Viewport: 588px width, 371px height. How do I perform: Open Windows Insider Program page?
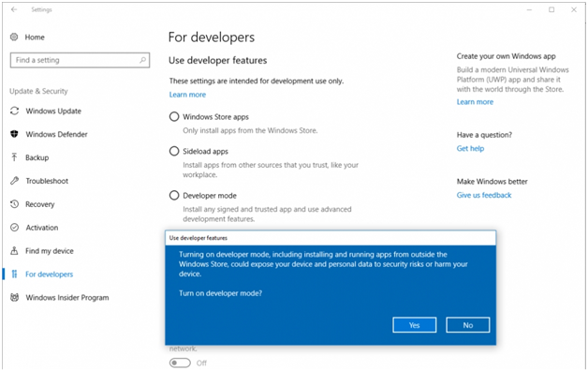(x=67, y=298)
